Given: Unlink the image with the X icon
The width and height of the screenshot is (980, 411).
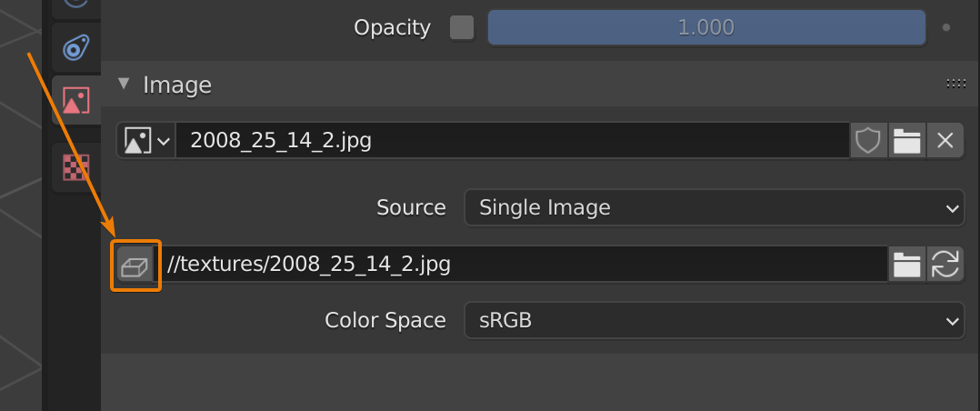Looking at the screenshot, I should (x=945, y=141).
